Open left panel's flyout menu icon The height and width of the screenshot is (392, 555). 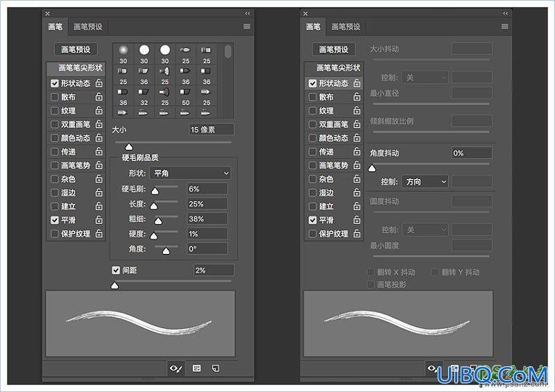click(x=247, y=26)
